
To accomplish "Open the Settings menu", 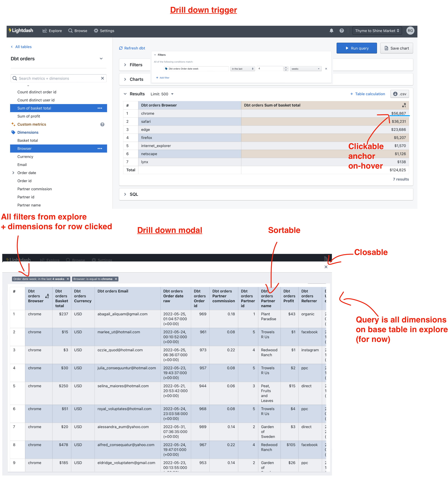I will click(x=104, y=31).
